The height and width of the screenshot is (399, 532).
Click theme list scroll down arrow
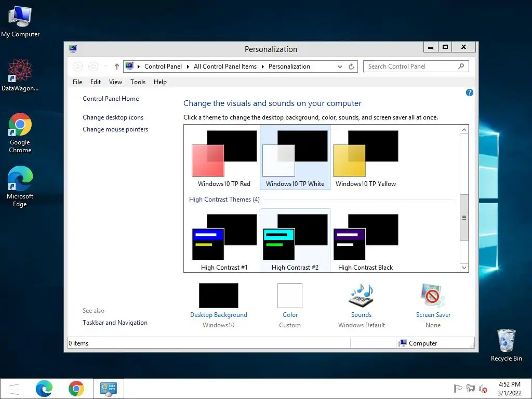click(464, 268)
